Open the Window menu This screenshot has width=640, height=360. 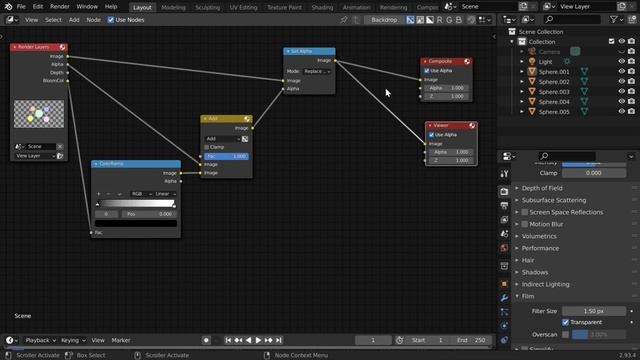point(87,7)
